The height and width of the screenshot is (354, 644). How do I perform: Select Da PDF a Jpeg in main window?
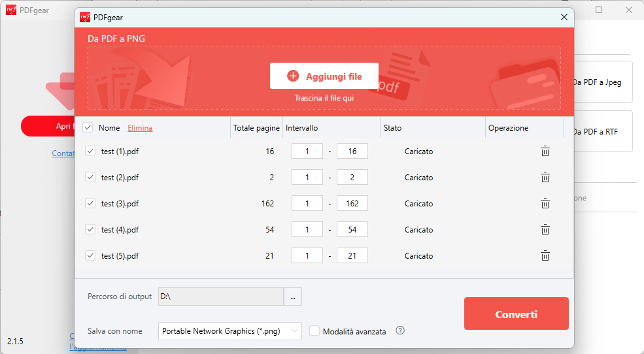click(603, 82)
